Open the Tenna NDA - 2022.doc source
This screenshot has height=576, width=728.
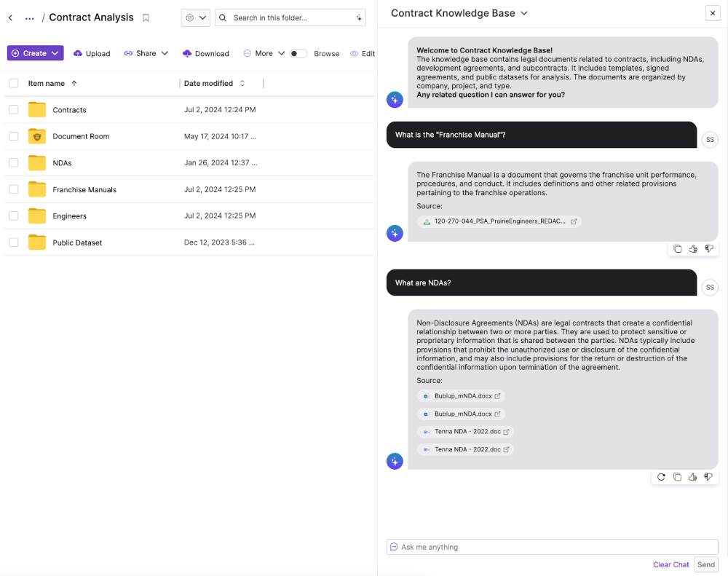[x=466, y=432]
